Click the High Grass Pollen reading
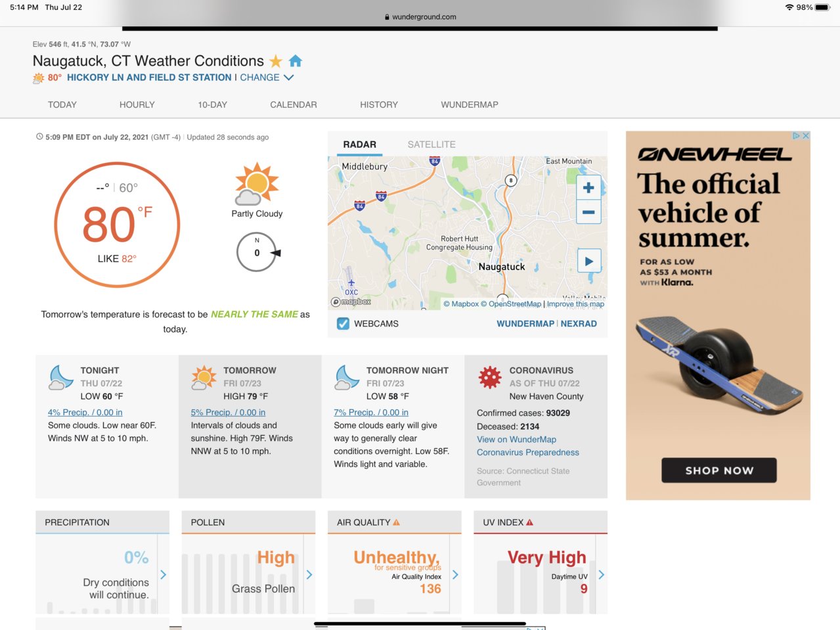Screen dimensions: 840x630 pos(276,558)
